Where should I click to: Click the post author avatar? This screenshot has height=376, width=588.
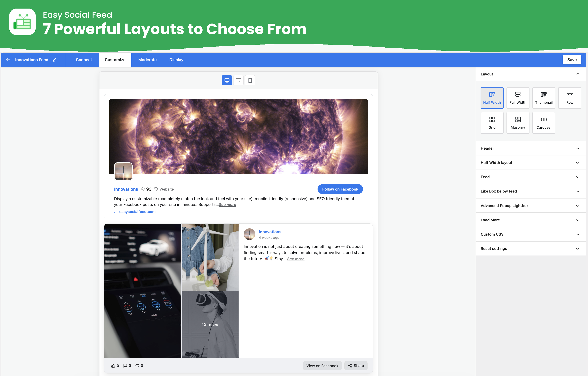click(249, 234)
